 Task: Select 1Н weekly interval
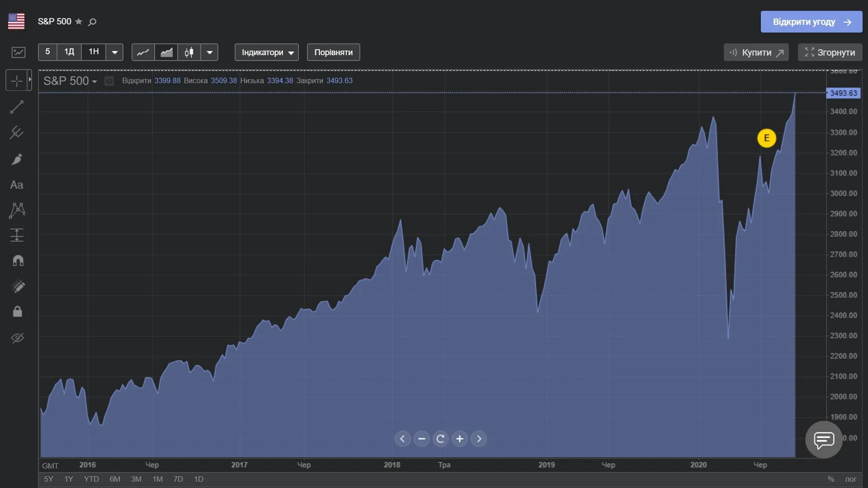pos(94,52)
